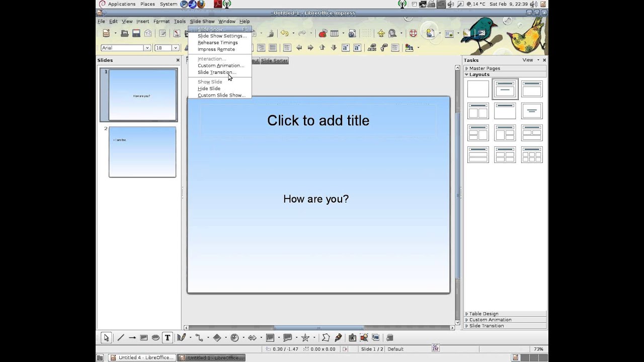
Task: Click the Stars shapes tool icon
Action: (x=305, y=338)
